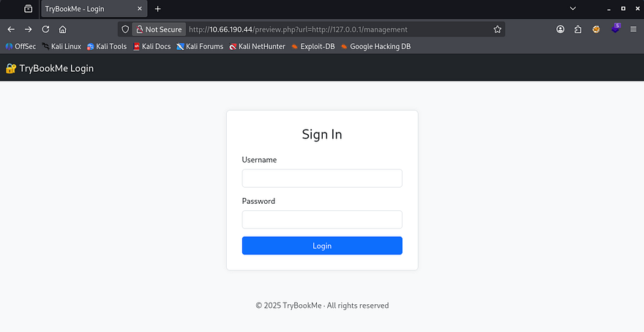Open the Firefox account icon
This screenshot has height=332, width=644.
click(561, 29)
